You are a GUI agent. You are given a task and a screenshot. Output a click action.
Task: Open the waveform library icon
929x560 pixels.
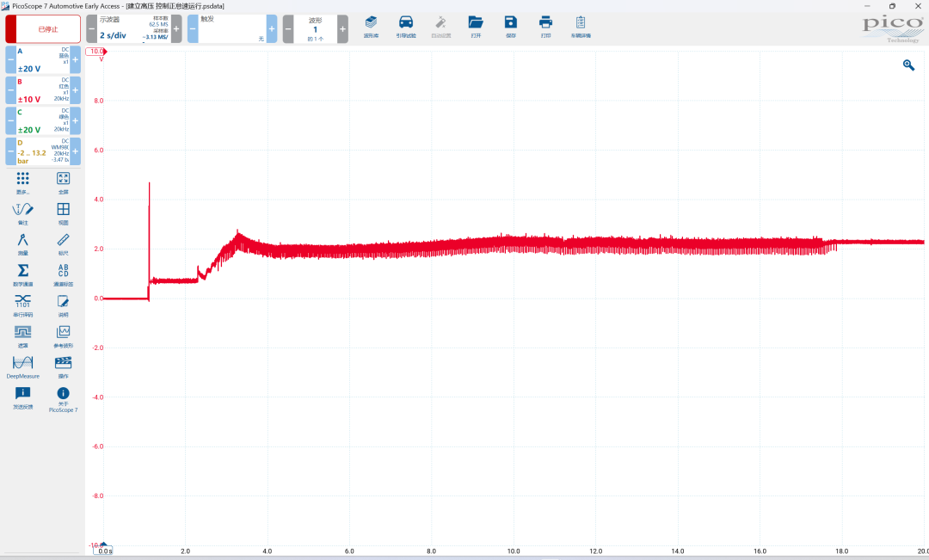pos(371,27)
